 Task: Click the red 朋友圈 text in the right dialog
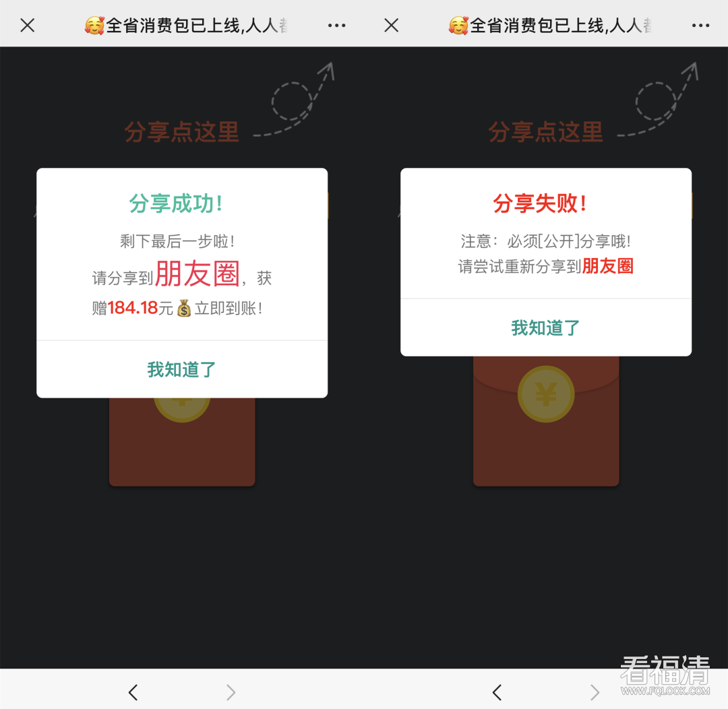tap(608, 266)
